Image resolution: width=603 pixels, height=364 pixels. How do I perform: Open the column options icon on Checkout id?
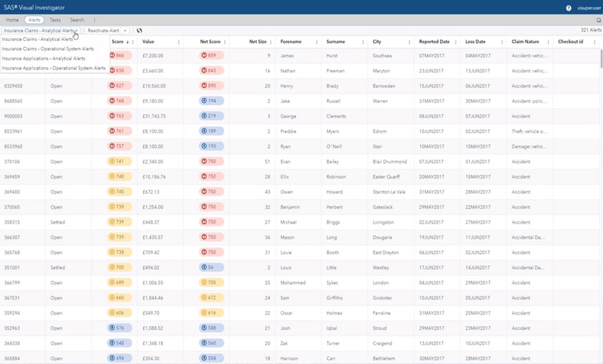595,41
